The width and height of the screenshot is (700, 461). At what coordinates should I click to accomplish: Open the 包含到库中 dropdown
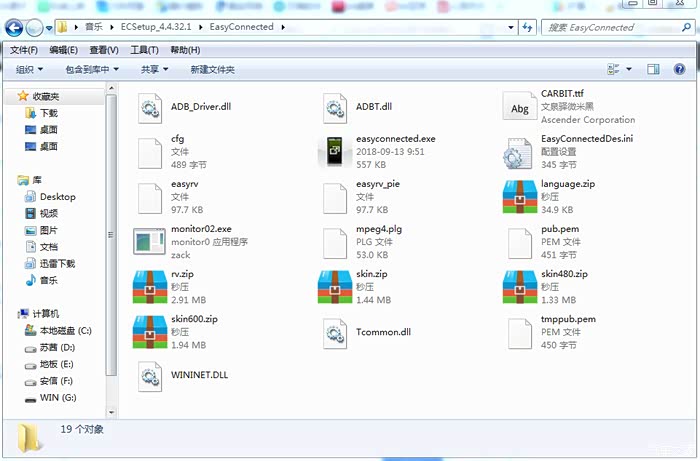(92, 70)
